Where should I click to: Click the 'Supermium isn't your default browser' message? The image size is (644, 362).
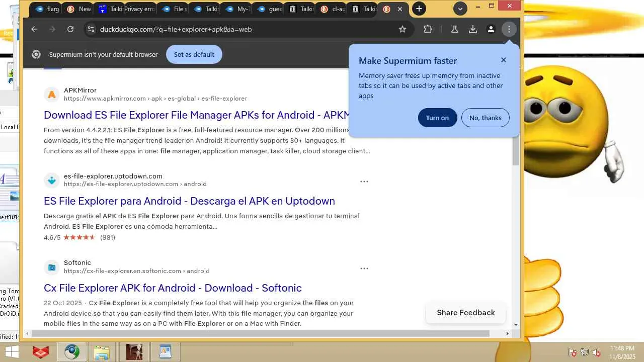[x=103, y=54]
